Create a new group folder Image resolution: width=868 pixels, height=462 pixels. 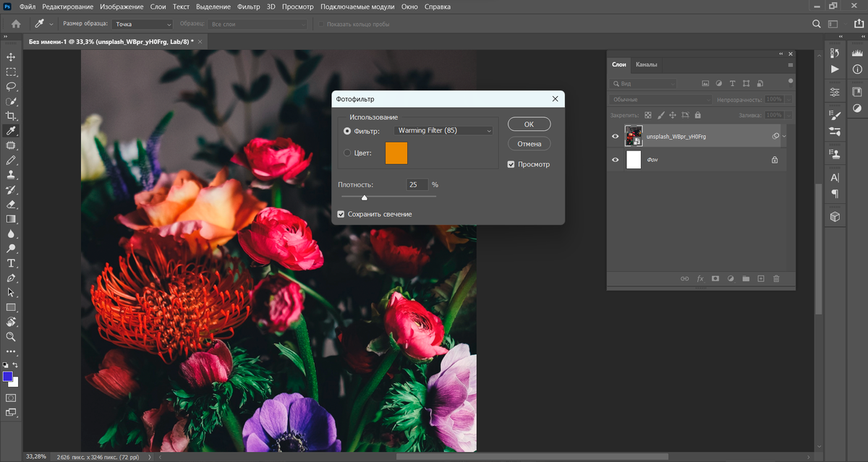pyautogui.click(x=746, y=278)
